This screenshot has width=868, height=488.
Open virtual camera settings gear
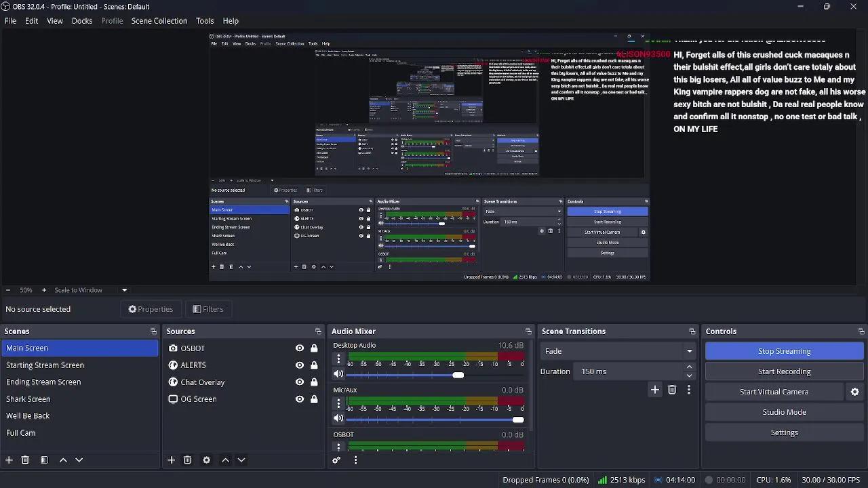pyautogui.click(x=854, y=392)
